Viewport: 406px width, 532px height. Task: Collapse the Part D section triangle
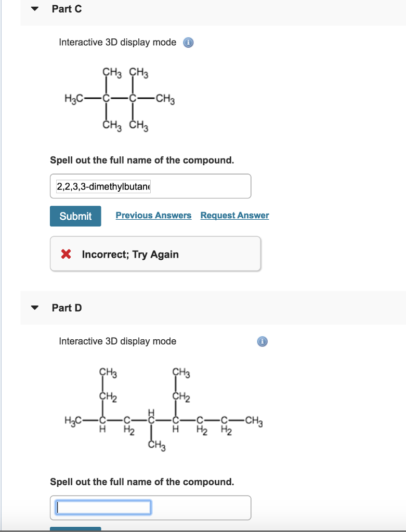coord(35,308)
